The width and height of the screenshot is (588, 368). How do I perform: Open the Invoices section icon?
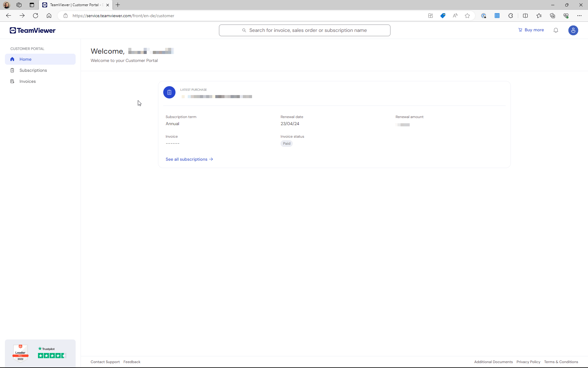click(12, 81)
